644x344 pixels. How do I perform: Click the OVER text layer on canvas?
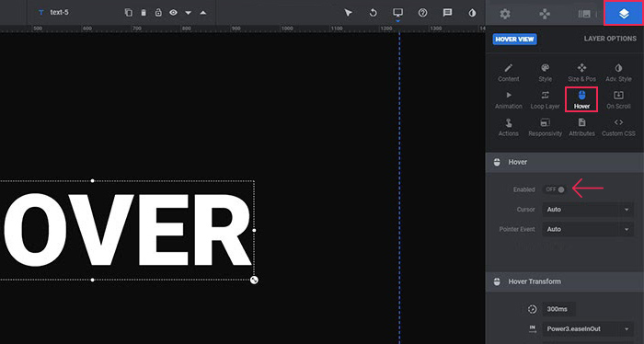127,230
